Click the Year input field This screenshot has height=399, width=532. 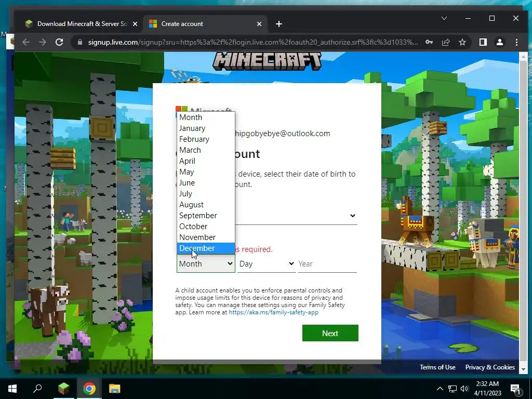coord(327,263)
